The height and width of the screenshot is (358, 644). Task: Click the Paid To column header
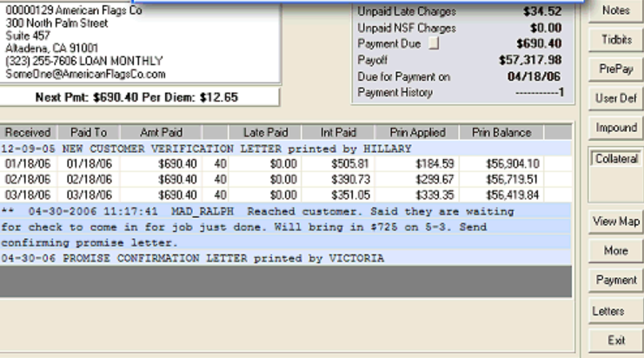tap(89, 133)
